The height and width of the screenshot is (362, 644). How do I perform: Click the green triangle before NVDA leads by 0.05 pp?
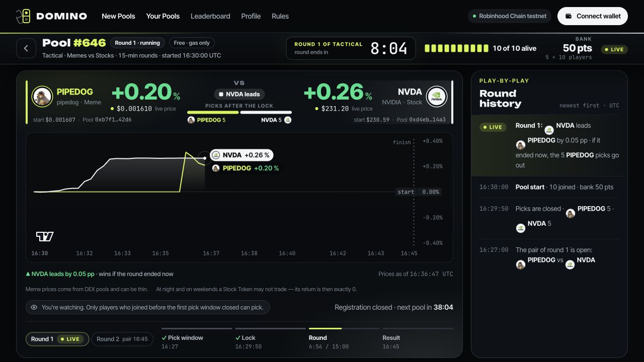[x=28, y=274]
